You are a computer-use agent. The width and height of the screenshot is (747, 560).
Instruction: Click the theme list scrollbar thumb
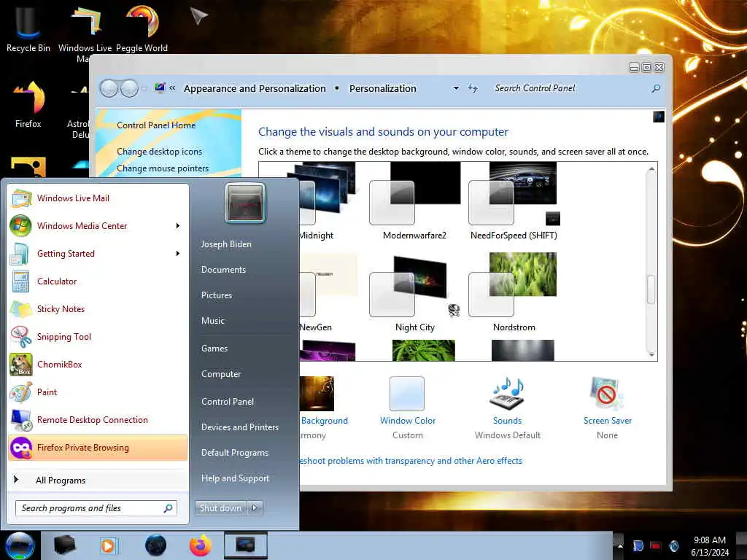(651, 289)
